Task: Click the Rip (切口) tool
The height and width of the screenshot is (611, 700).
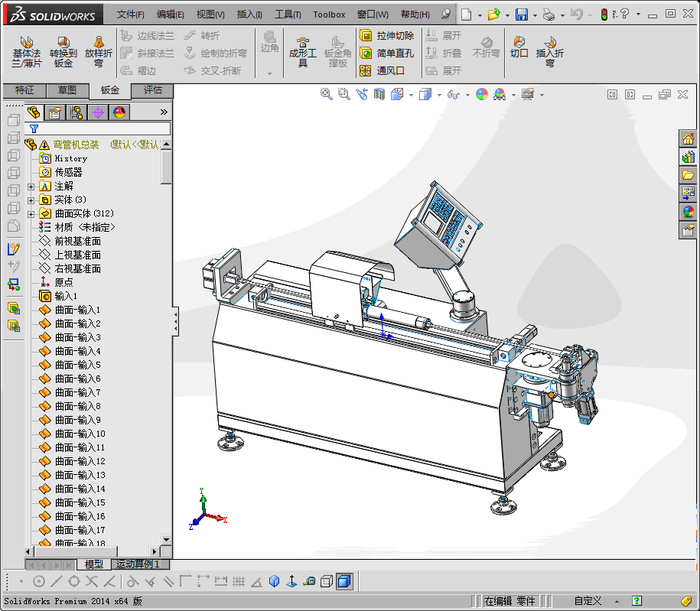Action: [x=519, y=47]
